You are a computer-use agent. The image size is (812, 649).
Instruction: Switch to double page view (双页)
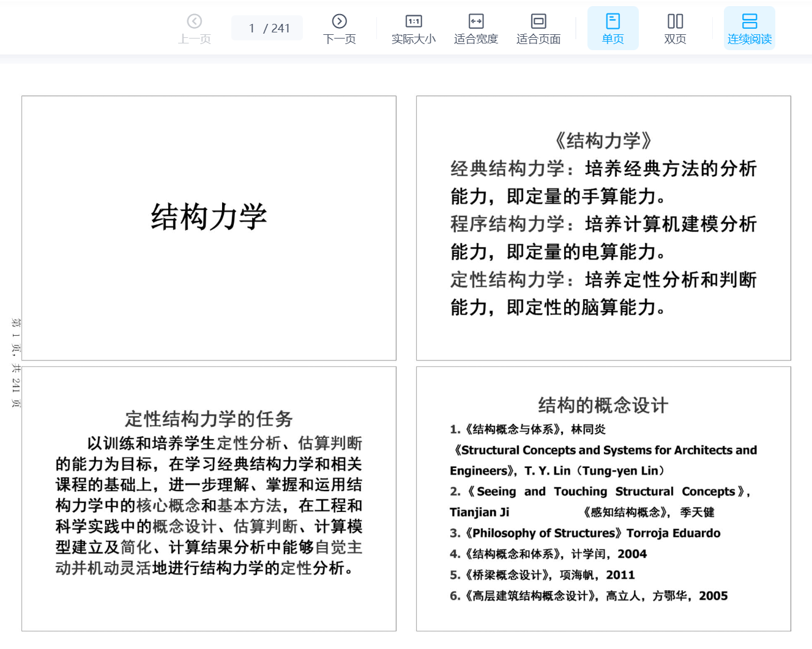[675, 29]
